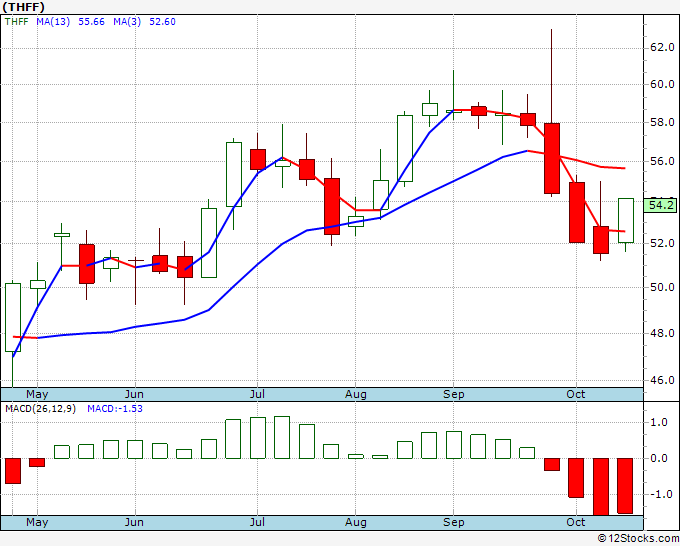Click the 1.0 MACD axis label
The height and width of the screenshot is (546, 680).
coord(659,422)
